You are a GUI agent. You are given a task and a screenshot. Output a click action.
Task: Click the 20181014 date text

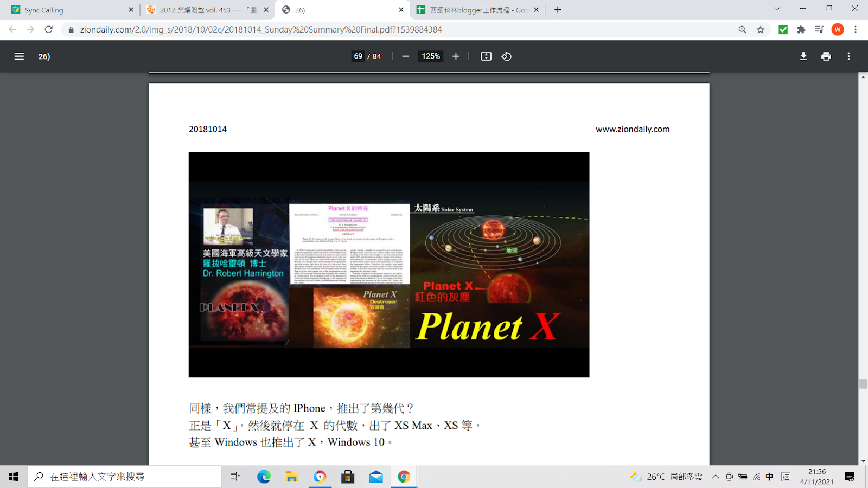tap(208, 129)
